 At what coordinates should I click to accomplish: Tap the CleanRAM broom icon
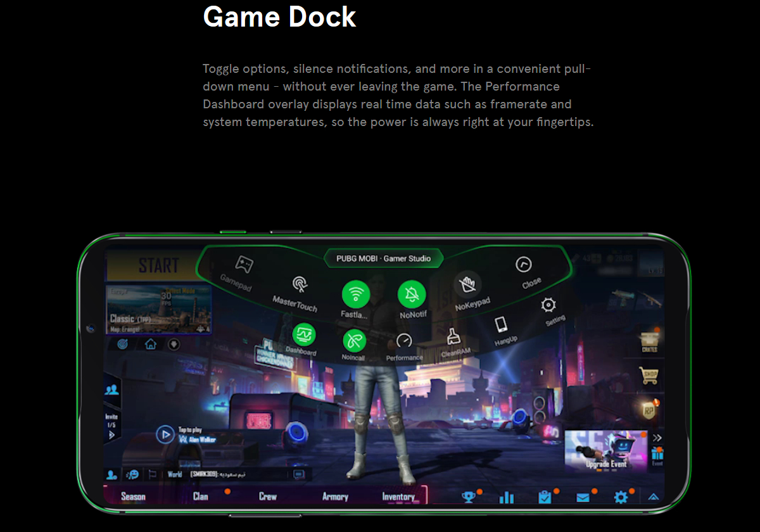point(453,336)
